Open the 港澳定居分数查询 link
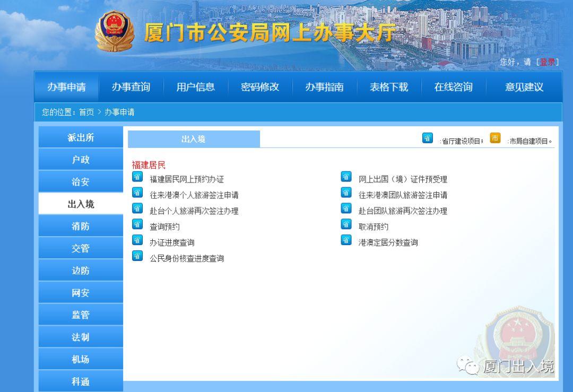The height and width of the screenshot is (392, 573). click(x=388, y=242)
